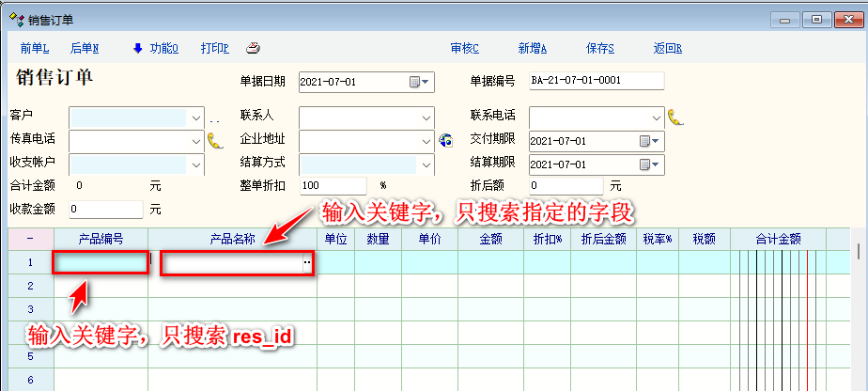The image size is (868, 391).
Task: Click the globe icon next to 企业地址
Action: tap(445, 141)
